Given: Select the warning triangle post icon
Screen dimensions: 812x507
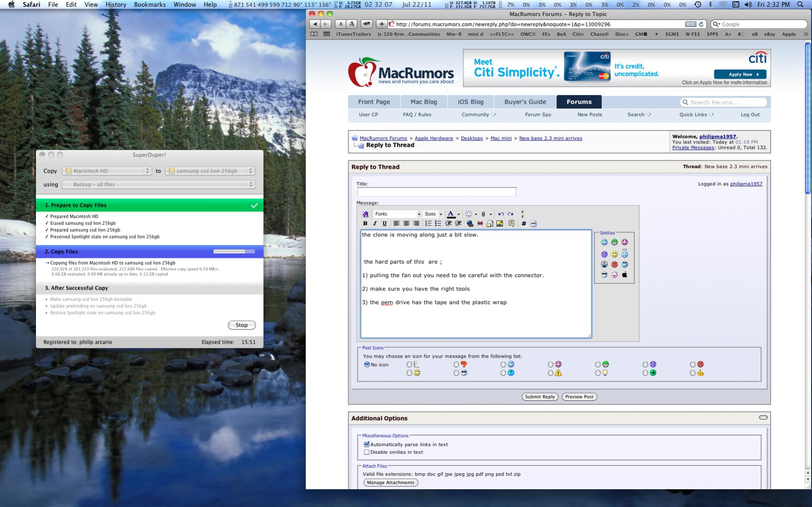Looking at the screenshot, I should 551,373.
